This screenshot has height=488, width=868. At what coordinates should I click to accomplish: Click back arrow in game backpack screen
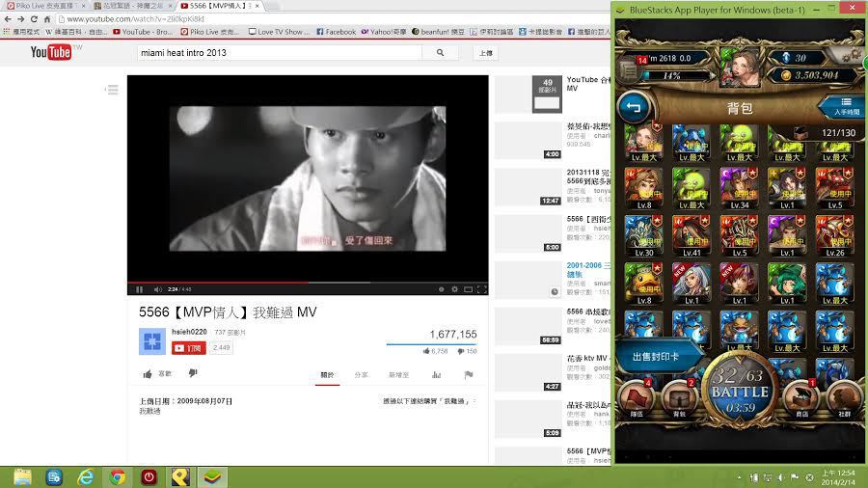pyautogui.click(x=634, y=108)
